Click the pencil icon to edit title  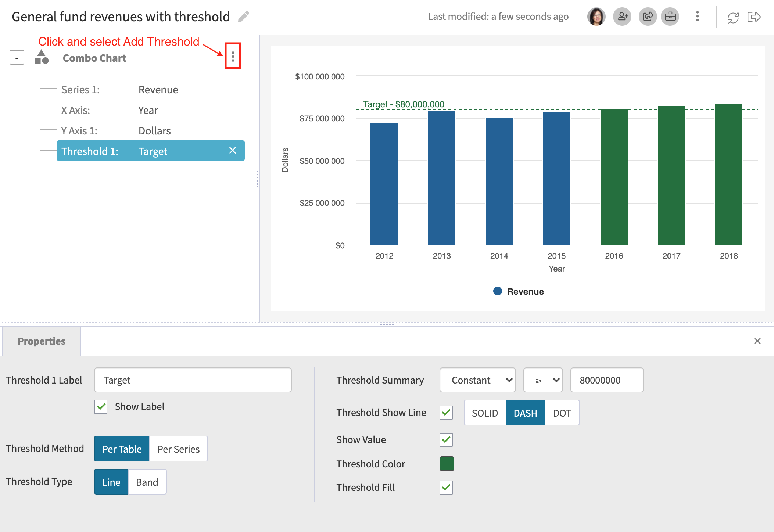(x=243, y=17)
